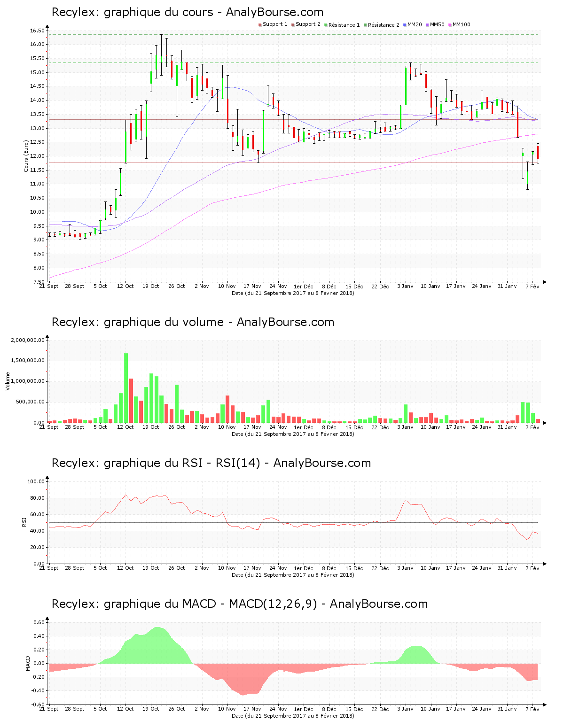This screenshot has width=564, height=728.
Task: Click the '3 Janv' date on price chart
Action: coord(405,286)
